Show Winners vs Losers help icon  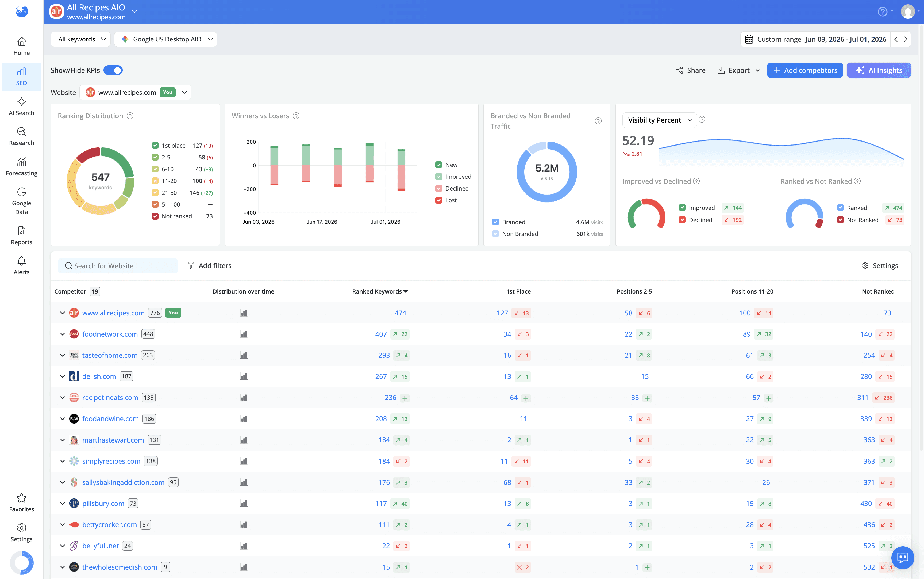click(296, 116)
